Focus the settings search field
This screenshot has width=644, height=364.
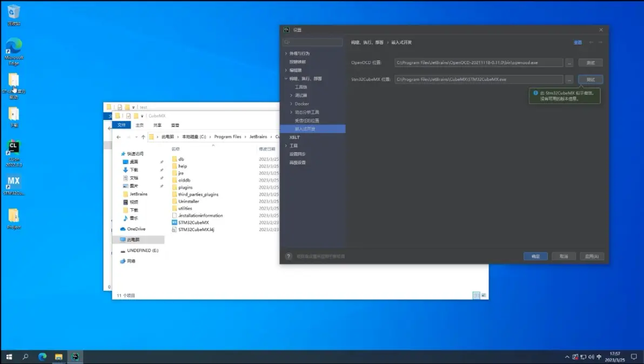(x=313, y=42)
